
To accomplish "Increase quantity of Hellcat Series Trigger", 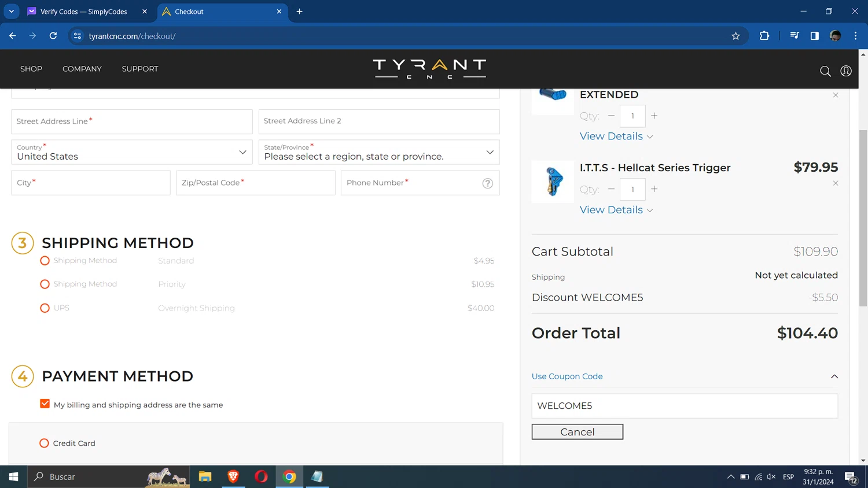I will pos(654,189).
